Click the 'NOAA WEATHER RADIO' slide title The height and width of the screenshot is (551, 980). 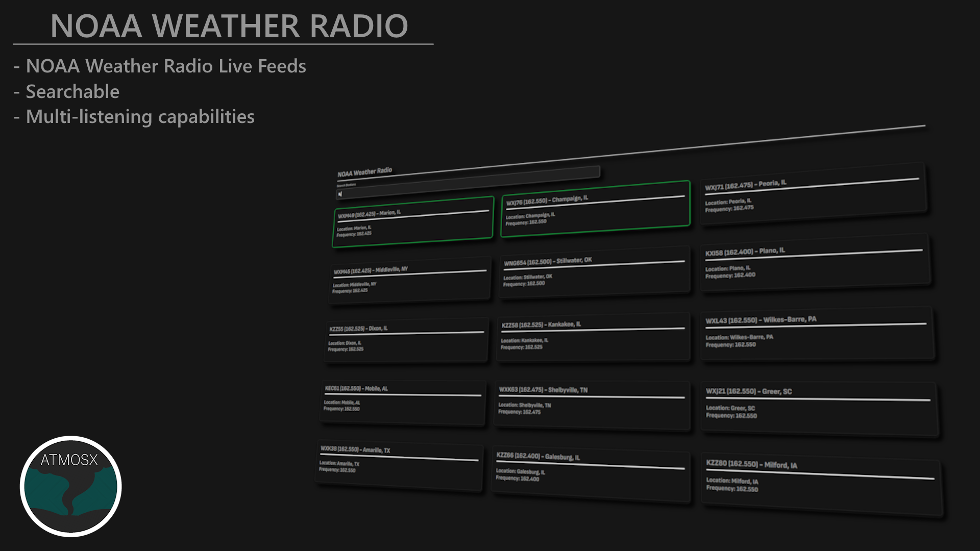229,26
